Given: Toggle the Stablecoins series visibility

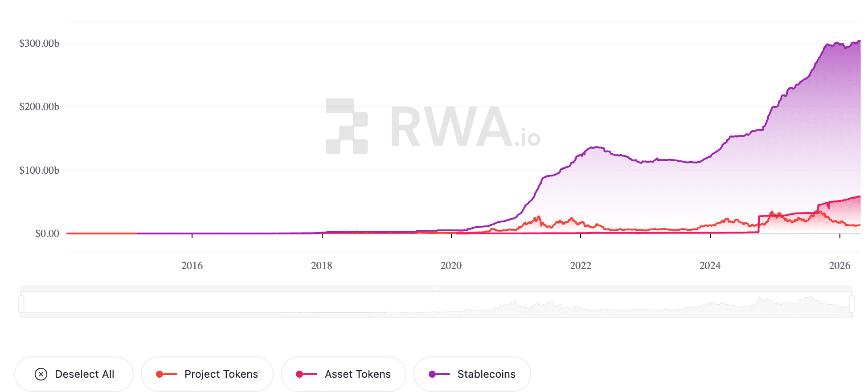Looking at the screenshot, I should pos(471,374).
